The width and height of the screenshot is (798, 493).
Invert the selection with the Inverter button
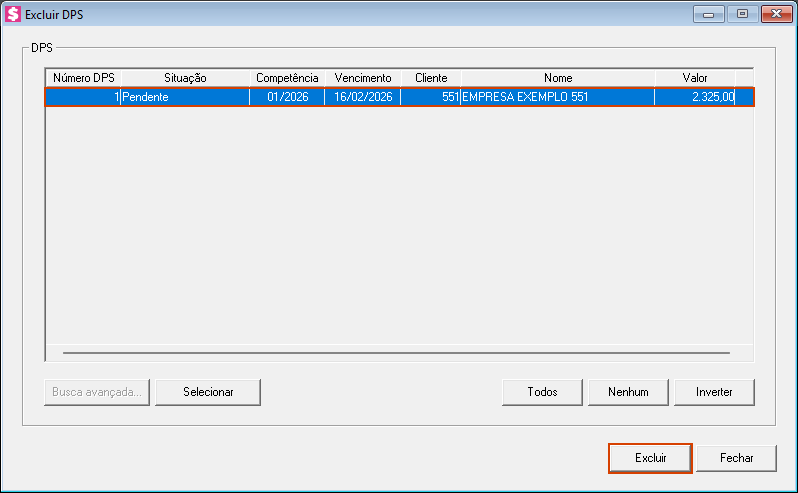tap(714, 392)
